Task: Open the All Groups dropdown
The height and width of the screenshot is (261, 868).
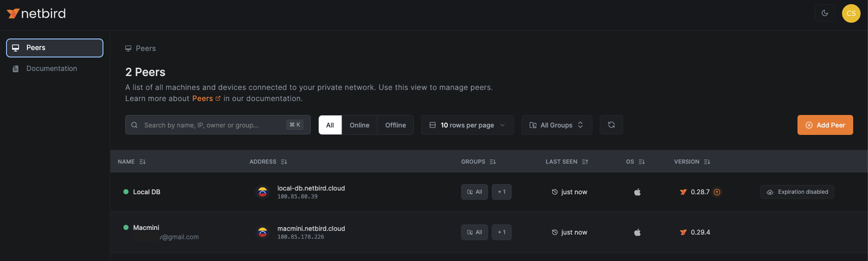Action: coord(557,125)
